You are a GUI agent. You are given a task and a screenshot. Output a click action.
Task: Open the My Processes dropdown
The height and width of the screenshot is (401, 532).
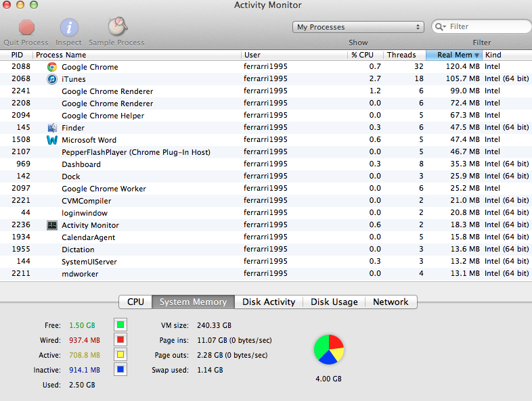pos(358,27)
